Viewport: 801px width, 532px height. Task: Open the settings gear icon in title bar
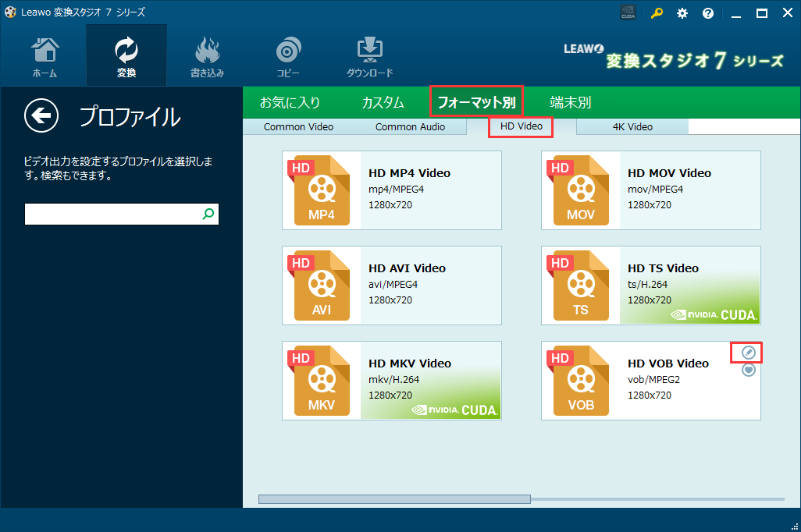[x=682, y=13]
